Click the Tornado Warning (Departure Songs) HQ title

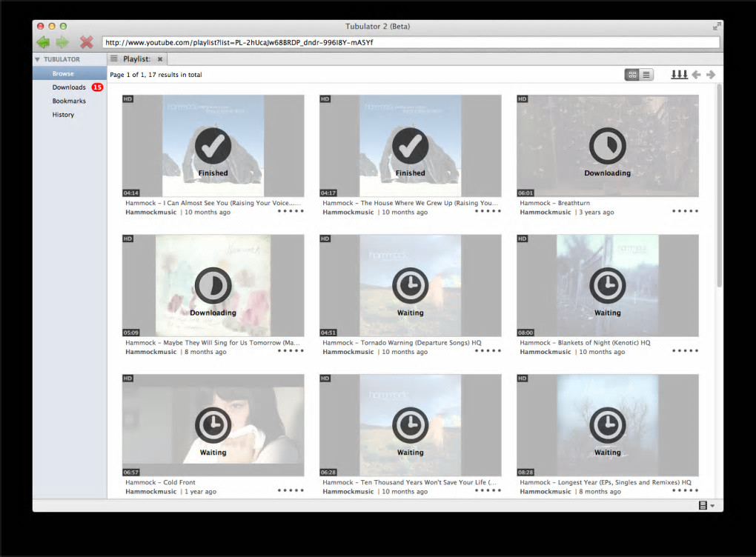[402, 343]
